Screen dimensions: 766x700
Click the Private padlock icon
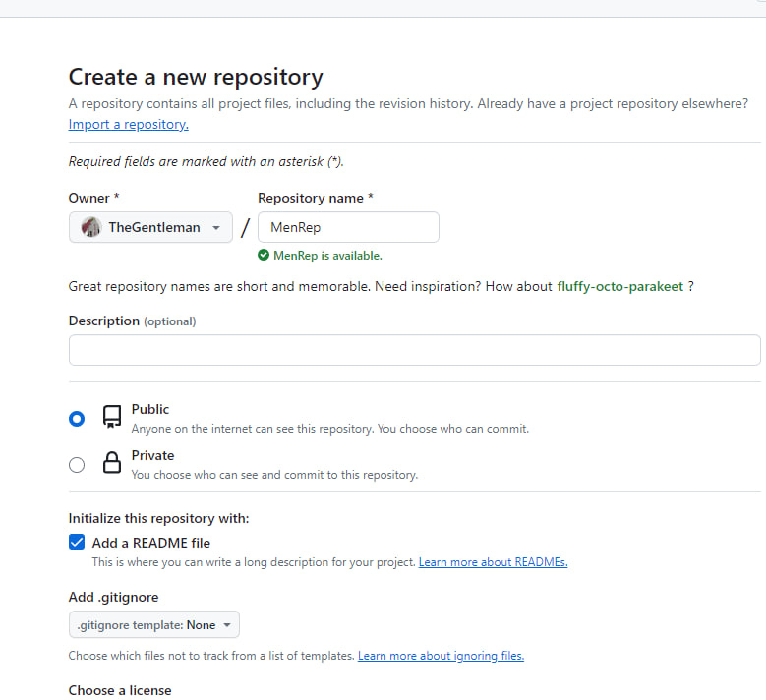click(x=112, y=463)
